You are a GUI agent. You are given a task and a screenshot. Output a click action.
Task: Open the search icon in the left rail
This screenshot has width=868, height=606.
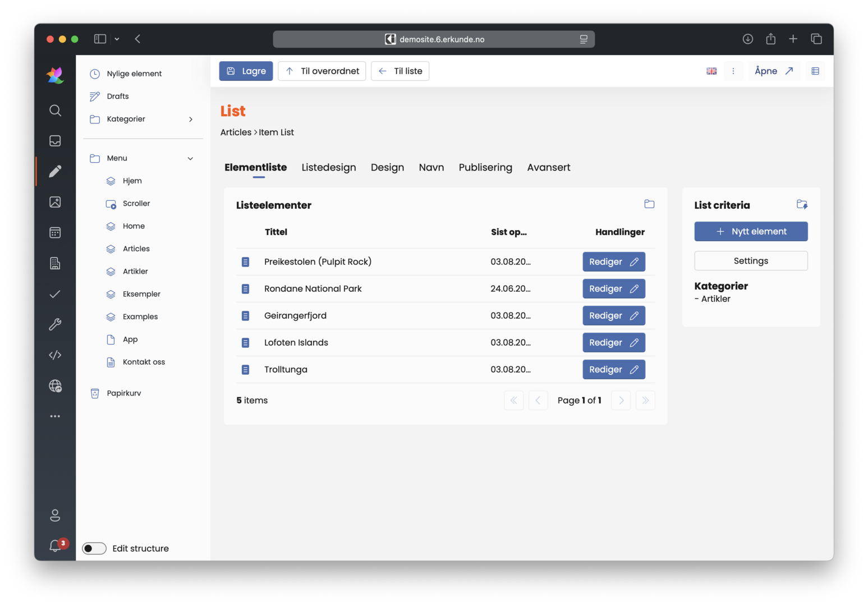[55, 111]
